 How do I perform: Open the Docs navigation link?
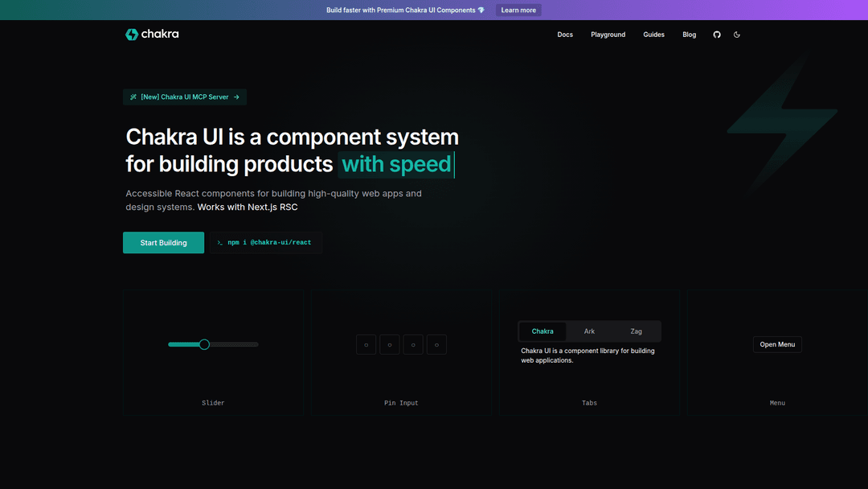coord(565,35)
